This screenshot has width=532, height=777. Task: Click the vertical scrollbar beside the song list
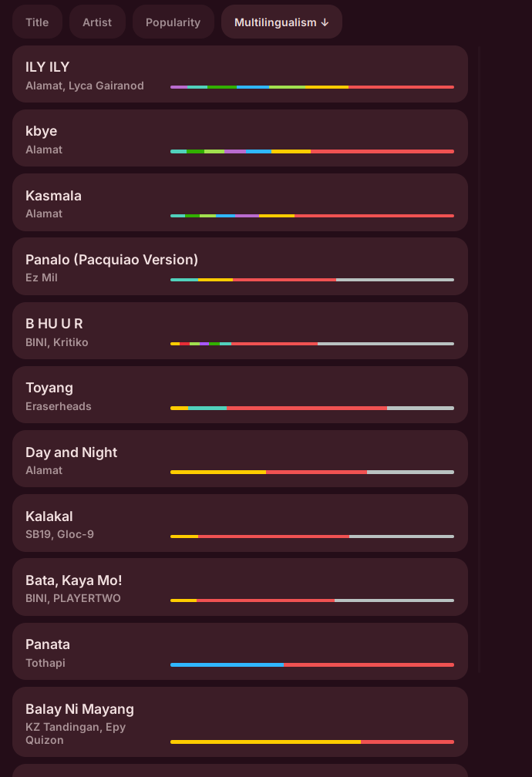pyautogui.click(x=479, y=308)
